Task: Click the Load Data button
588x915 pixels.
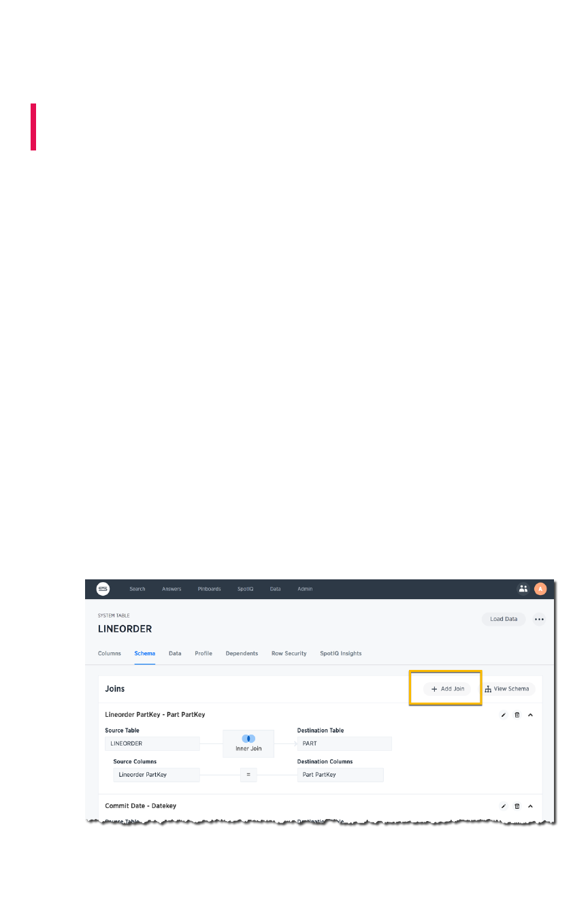Action: tap(504, 619)
